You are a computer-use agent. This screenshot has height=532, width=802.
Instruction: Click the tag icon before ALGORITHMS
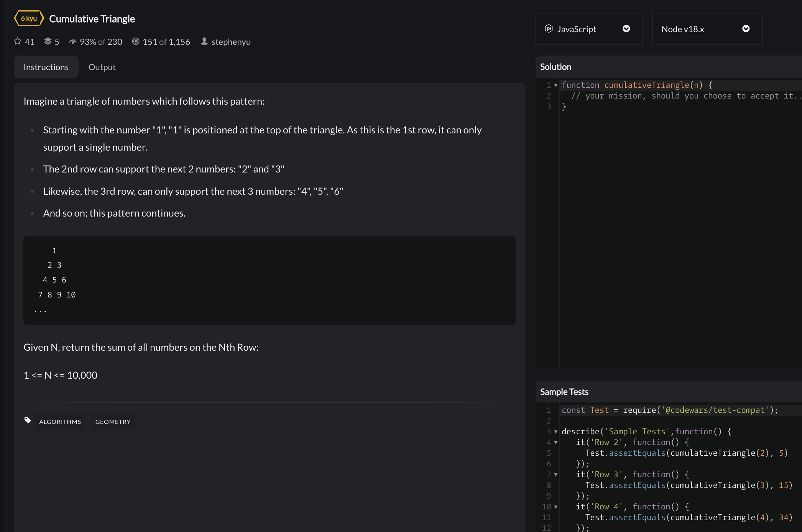click(x=28, y=420)
